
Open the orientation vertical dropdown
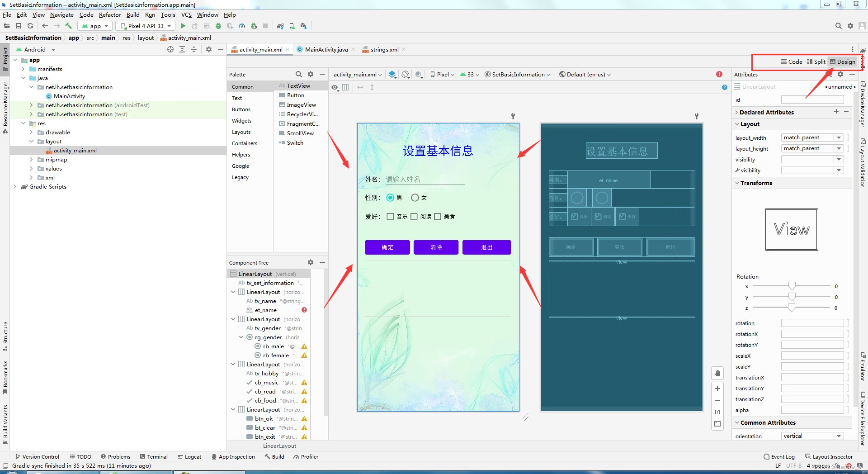coord(839,436)
